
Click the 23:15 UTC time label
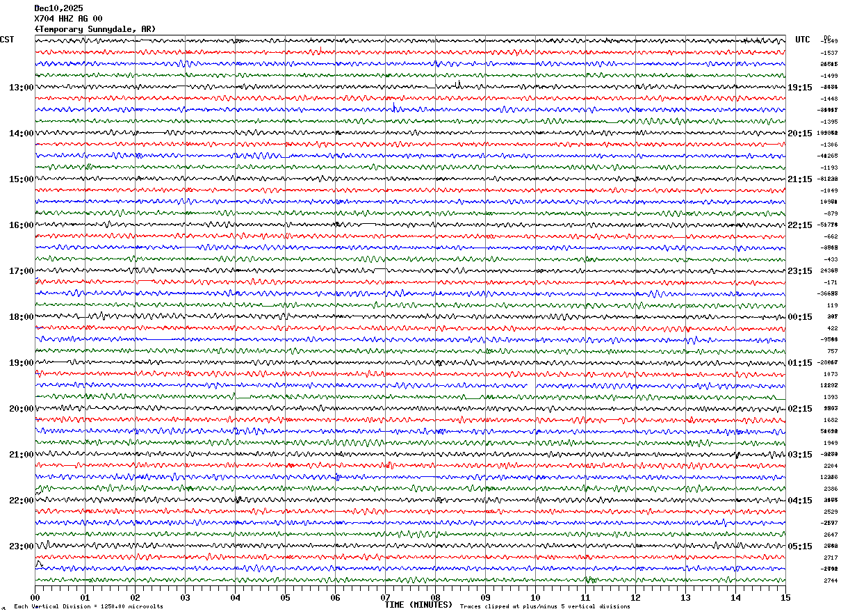click(x=800, y=271)
